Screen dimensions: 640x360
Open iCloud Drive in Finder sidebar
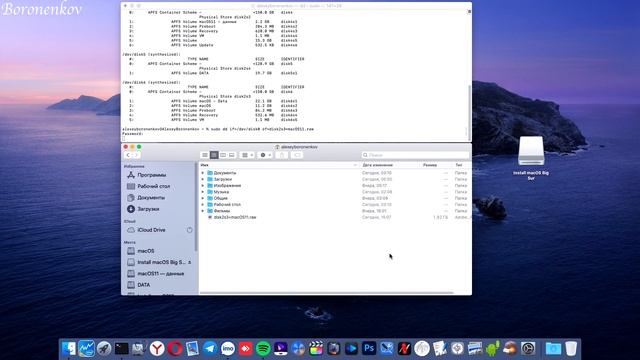click(x=147, y=230)
